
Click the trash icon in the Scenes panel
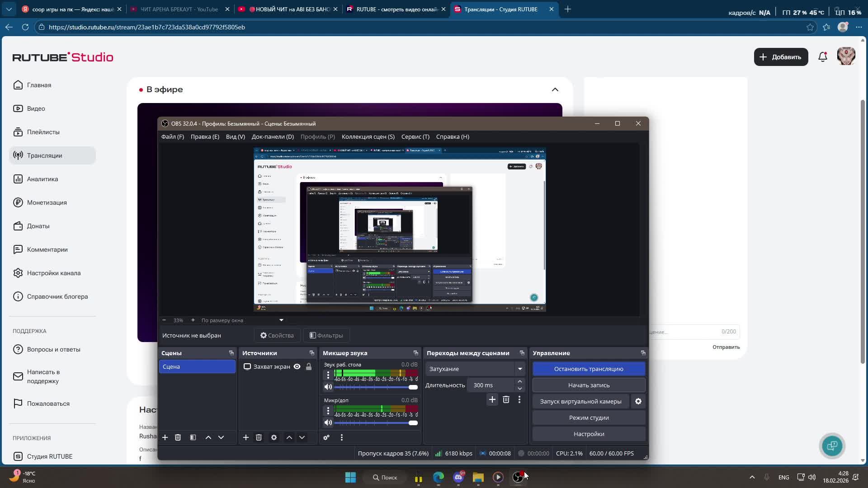[178, 437]
